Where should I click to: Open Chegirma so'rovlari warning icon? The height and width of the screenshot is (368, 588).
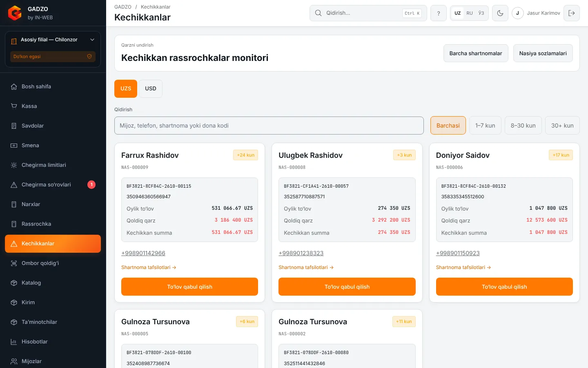14,185
